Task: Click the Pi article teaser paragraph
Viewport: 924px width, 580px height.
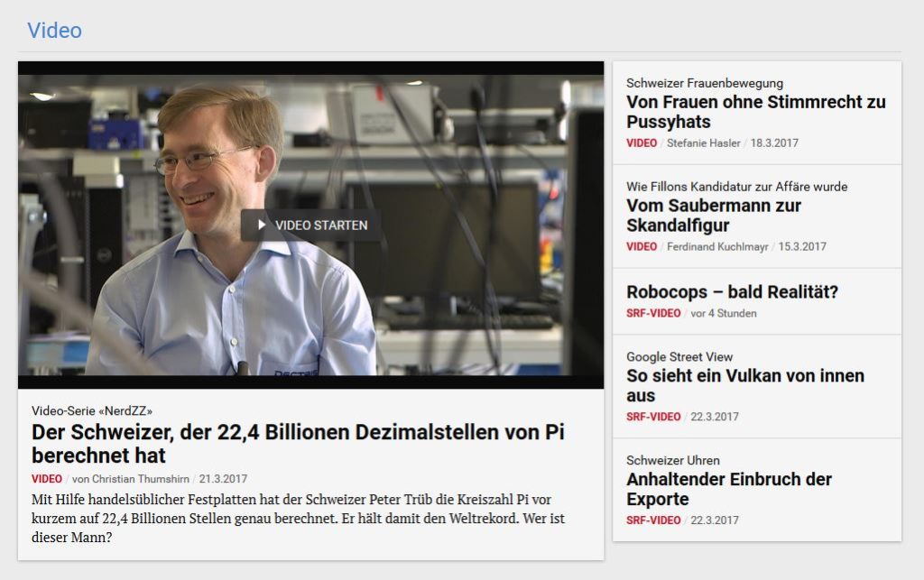Action: tap(298, 518)
